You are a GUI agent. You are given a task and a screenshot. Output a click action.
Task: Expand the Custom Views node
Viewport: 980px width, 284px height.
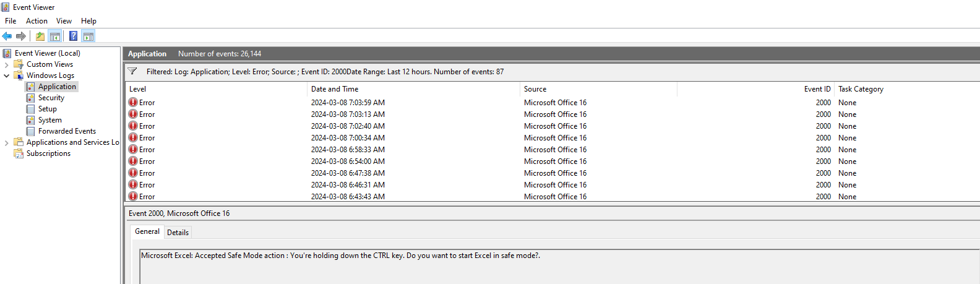click(7, 64)
